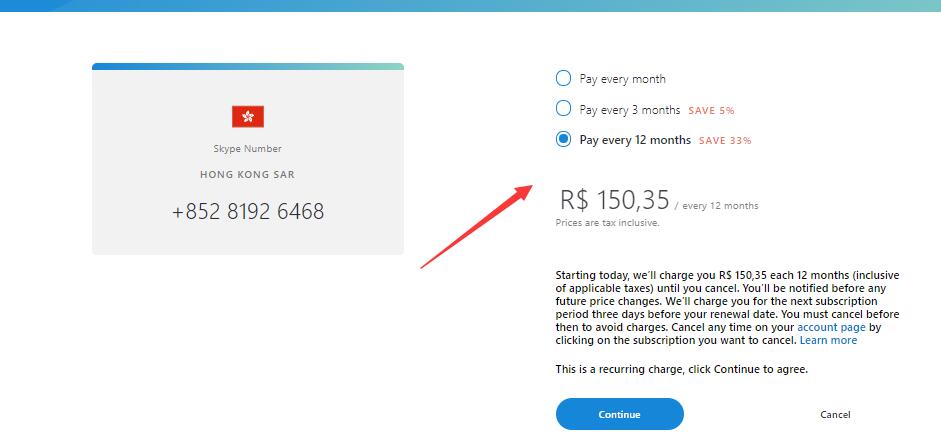Click the recurring charge notice text
Screen dimensions: 941x446
681,369
